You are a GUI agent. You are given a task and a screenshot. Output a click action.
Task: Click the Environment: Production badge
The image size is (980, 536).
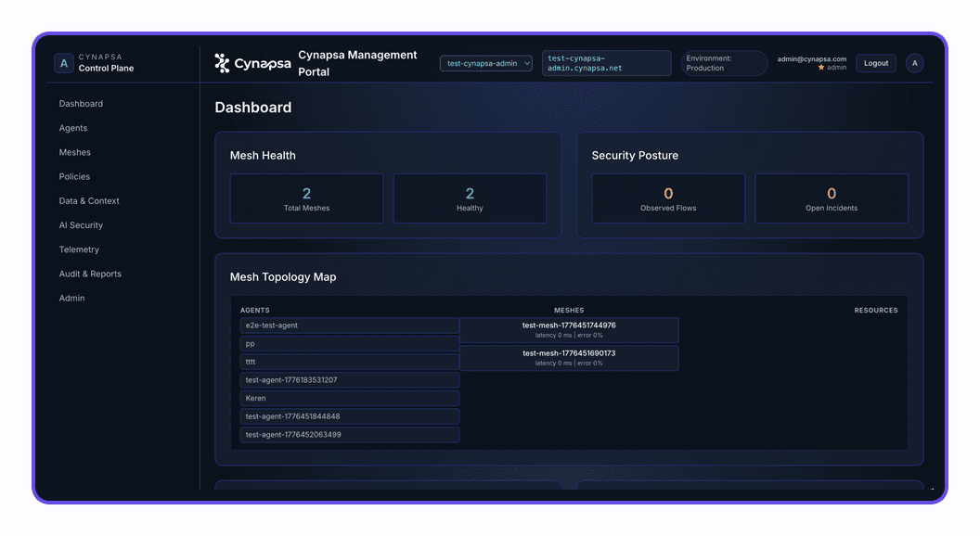click(724, 63)
